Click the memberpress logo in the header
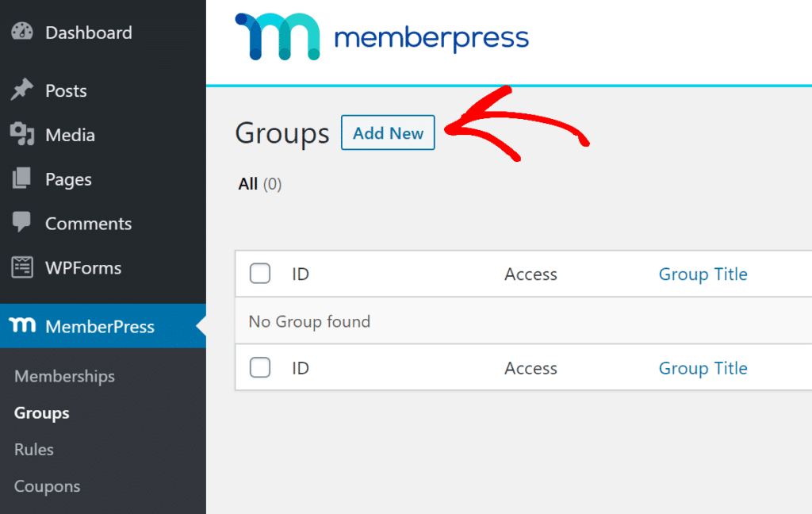 381,36
